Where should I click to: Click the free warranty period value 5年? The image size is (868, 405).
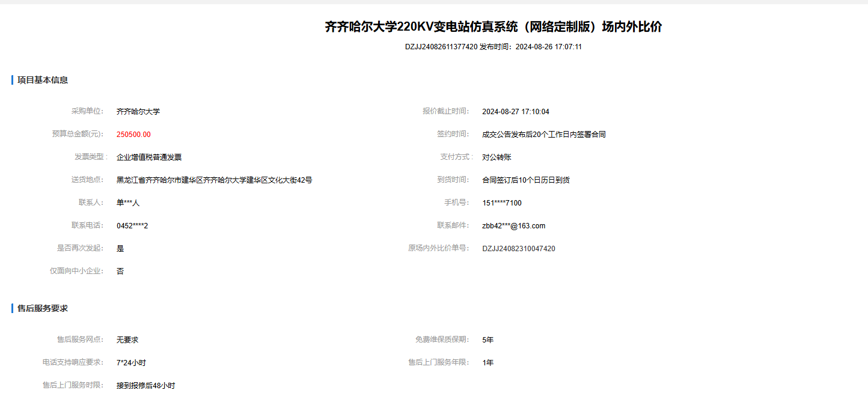[x=487, y=340]
